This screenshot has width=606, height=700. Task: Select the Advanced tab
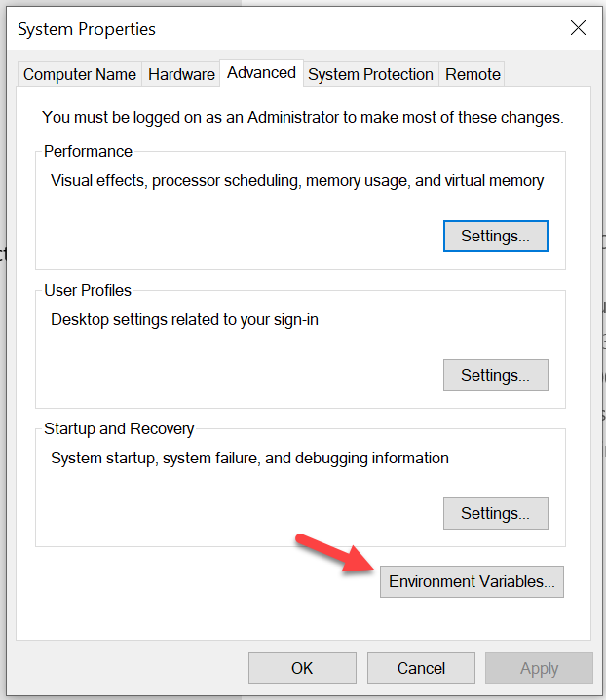pos(261,73)
